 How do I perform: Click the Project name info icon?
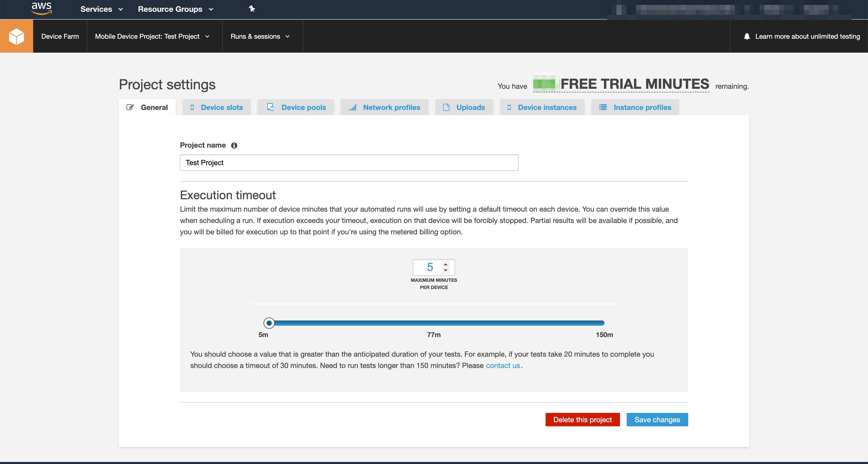(x=234, y=146)
